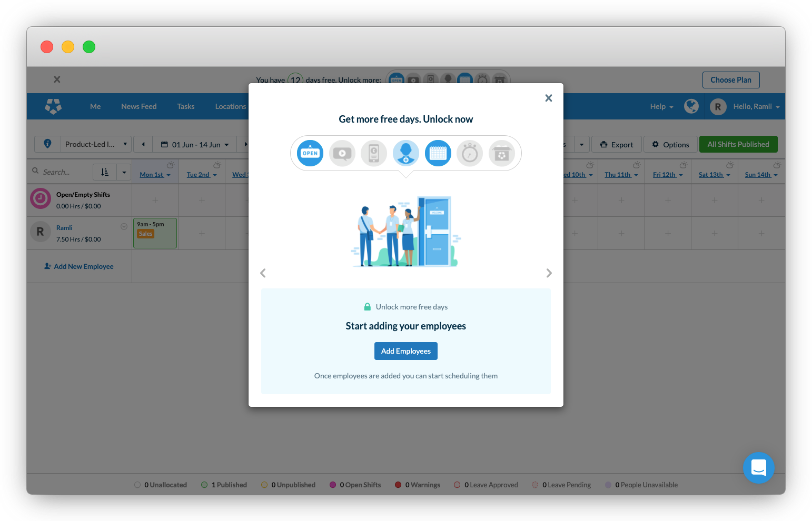Open the live chat bubble widget
This screenshot has height=521, width=812.
758,467
